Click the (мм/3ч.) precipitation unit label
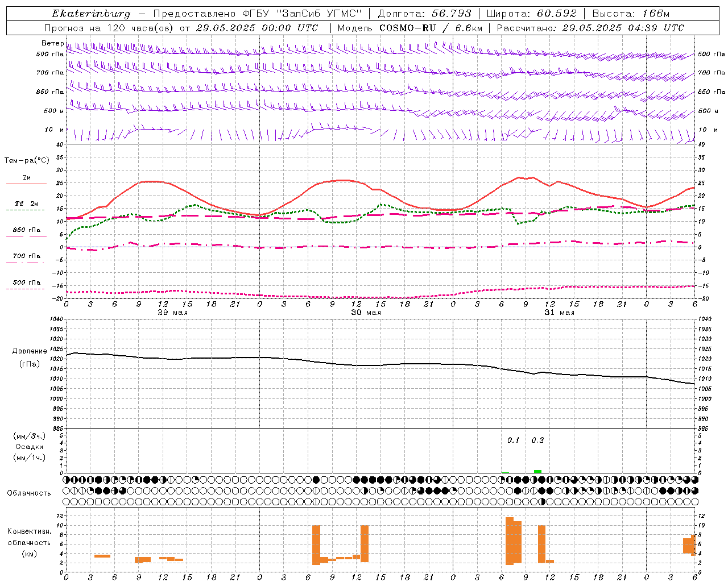The image size is (728, 582). coord(30,436)
